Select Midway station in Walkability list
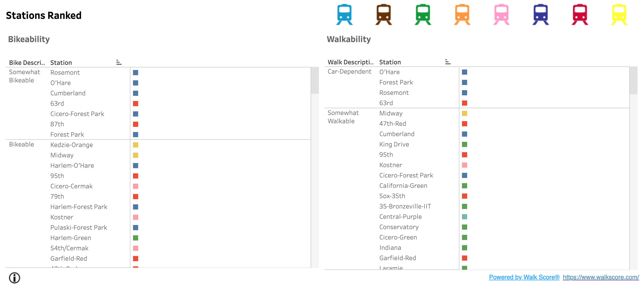The image size is (644, 287). [x=391, y=113]
